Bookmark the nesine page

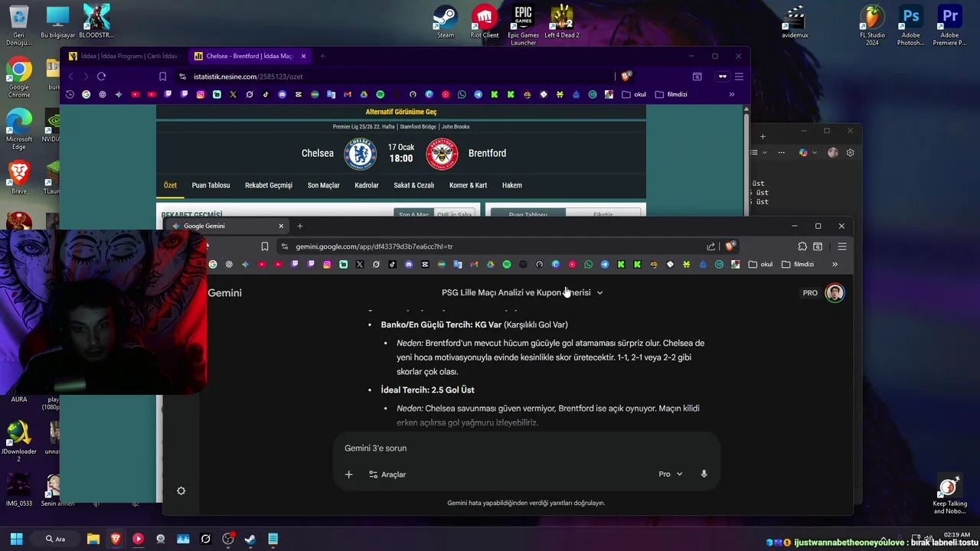tap(162, 77)
